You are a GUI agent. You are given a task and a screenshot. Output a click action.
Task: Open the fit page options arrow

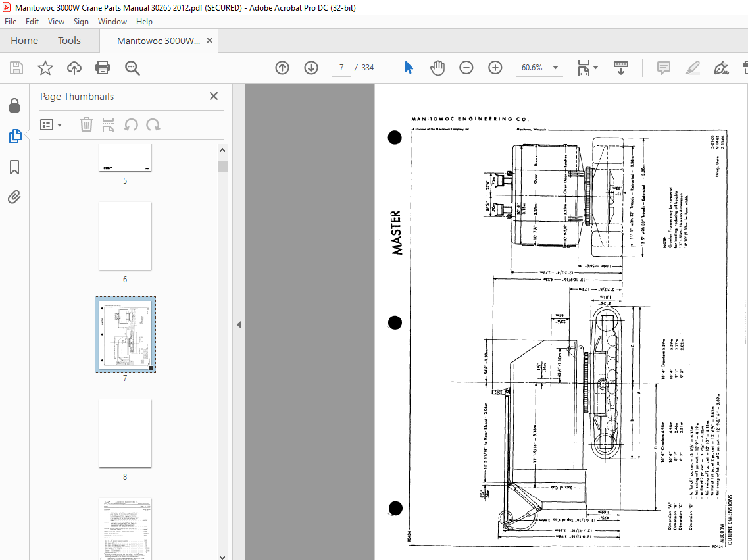(595, 68)
